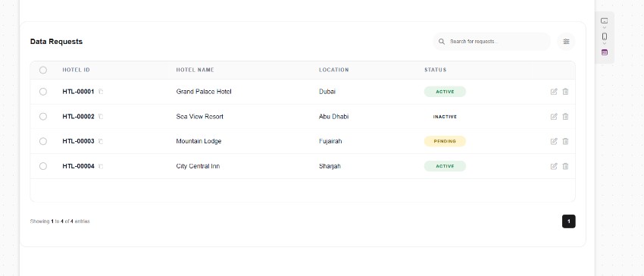Viewport: 644px width, 276px height.
Task: Expand chevron below the mobile icon
Action: point(604,44)
